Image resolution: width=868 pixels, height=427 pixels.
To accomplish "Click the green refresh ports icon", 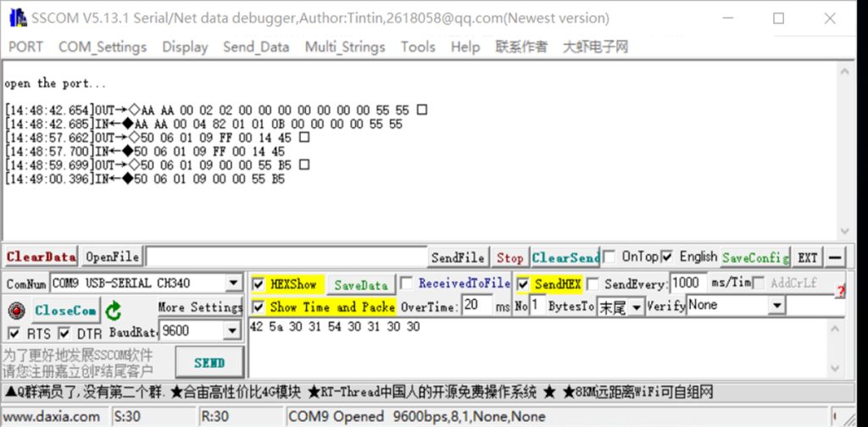I will [x=113, y=311].
